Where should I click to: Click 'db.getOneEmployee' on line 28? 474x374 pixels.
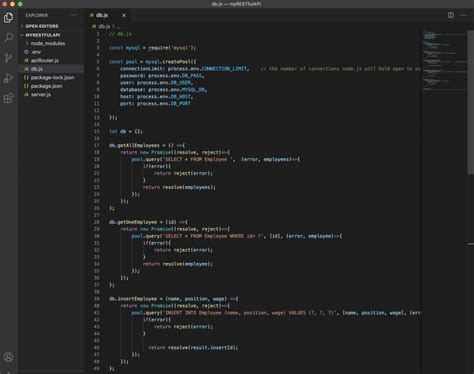click(x=133, y=222)
